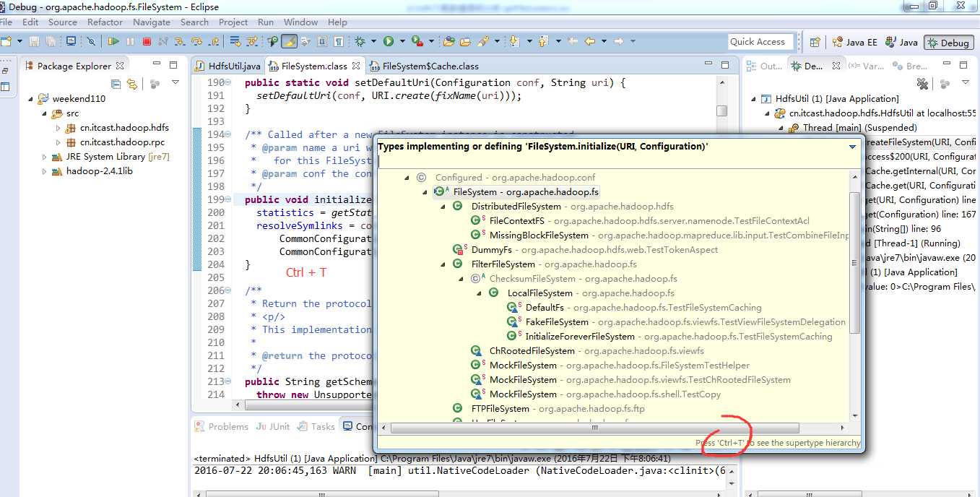Click Remove All Terminated Launches icon
The width and height of the screenshot is (980, 497).
pos(922,84)
